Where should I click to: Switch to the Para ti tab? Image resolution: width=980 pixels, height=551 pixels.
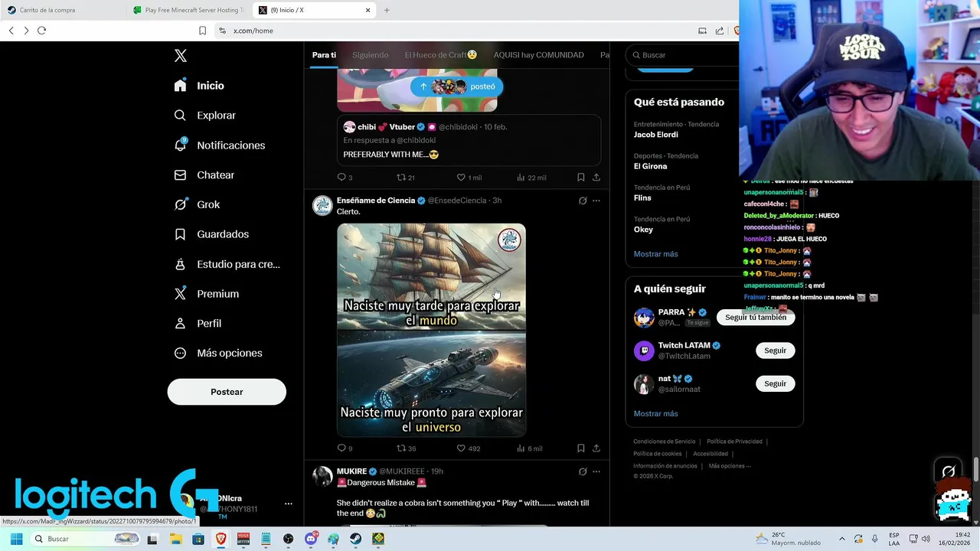pyautogui.click(x=324, y=55)
